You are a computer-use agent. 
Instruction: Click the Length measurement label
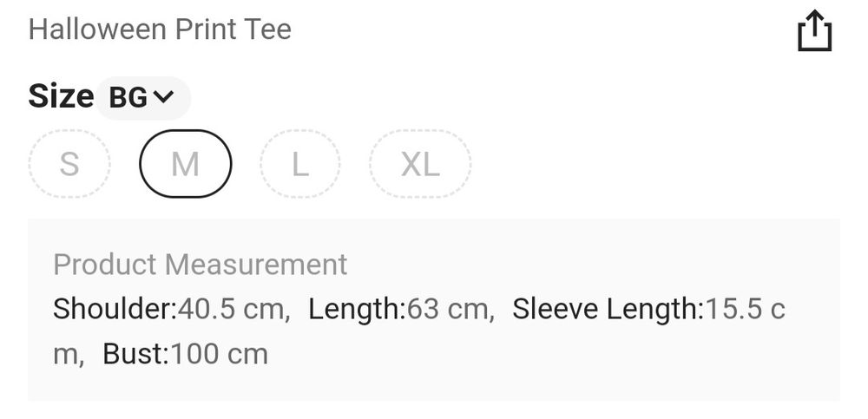pyautogui.click(x=357, y=309)
